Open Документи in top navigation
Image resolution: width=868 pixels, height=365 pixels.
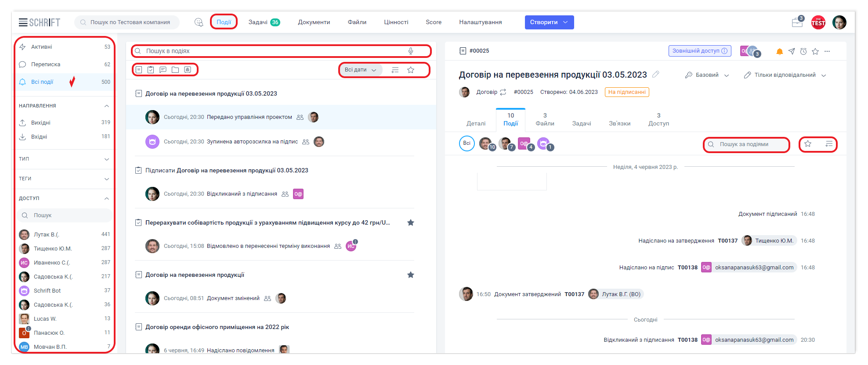tap(314, 22)
